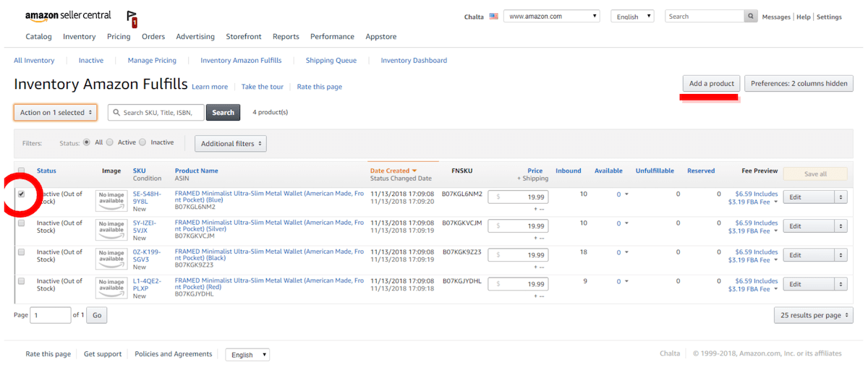This screenshot has height=365, width=868.
Task: Open SKU link L1-4QE2-PLXP
Action: tap(147, 284)
